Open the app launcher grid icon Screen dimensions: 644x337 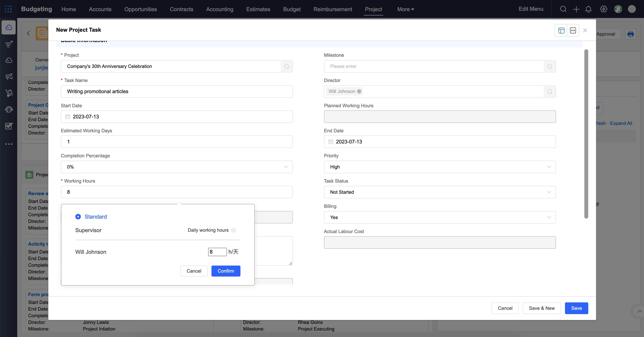pyautogui.click(x=8, y=9)
